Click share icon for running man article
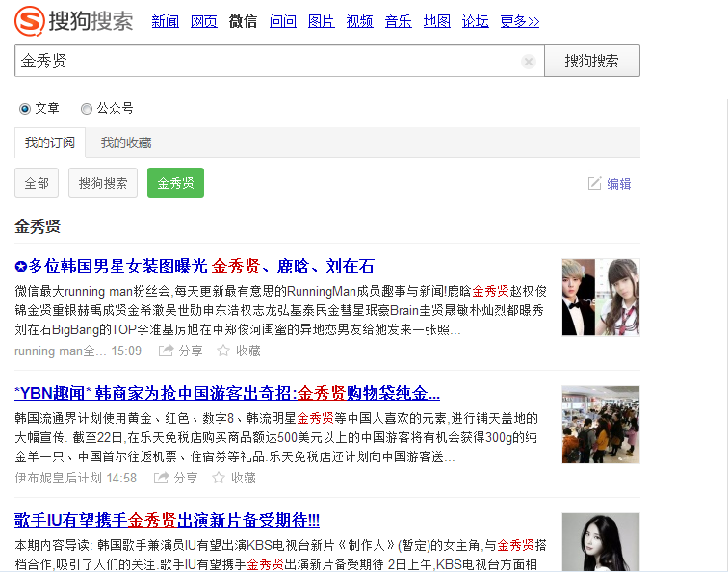The height and width of the screenshot is (572, 728). tap(166, 351)
